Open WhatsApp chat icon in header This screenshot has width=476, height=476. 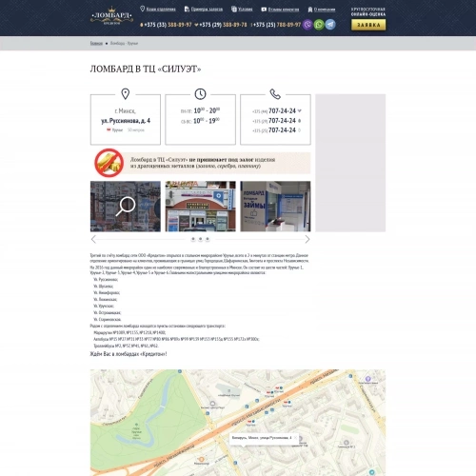click(319, 25)
